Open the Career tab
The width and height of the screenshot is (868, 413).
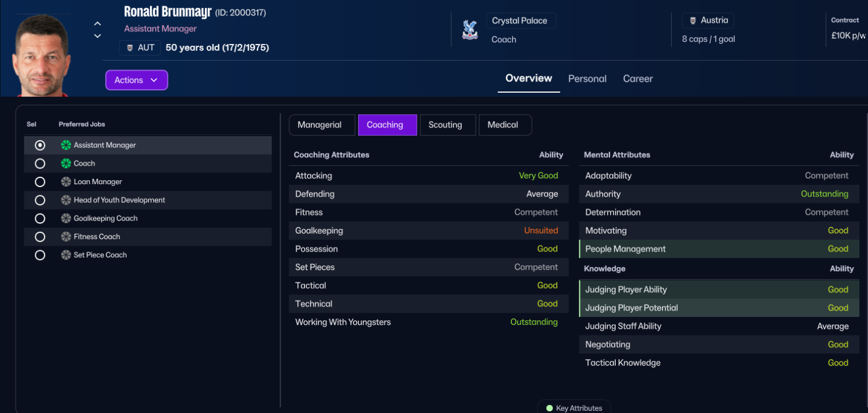(x=638, y=79)
